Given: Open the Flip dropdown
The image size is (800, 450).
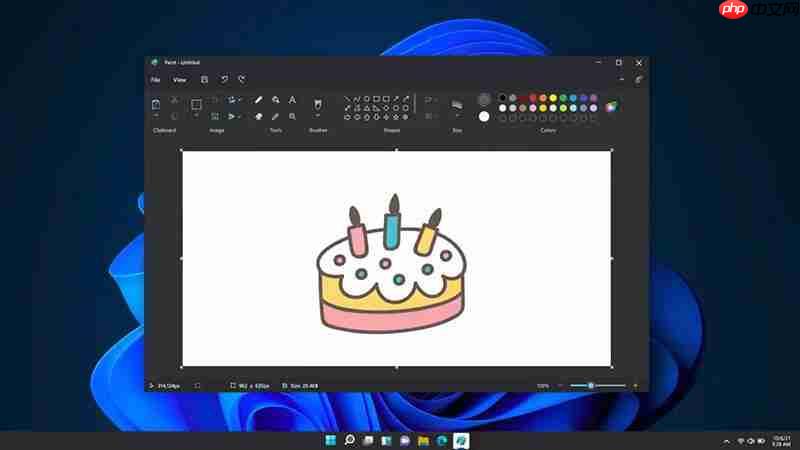Looking at the screenshot, I should coord(234,117).
